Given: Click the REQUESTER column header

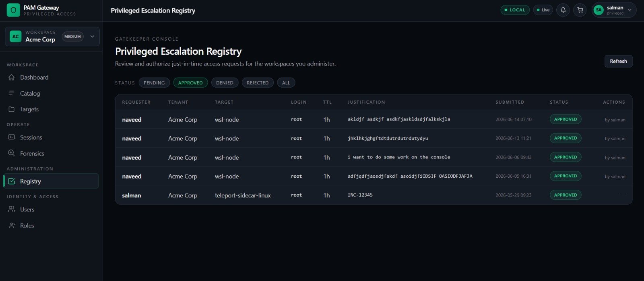Looking at the screenshot, I should coord(136,102).
